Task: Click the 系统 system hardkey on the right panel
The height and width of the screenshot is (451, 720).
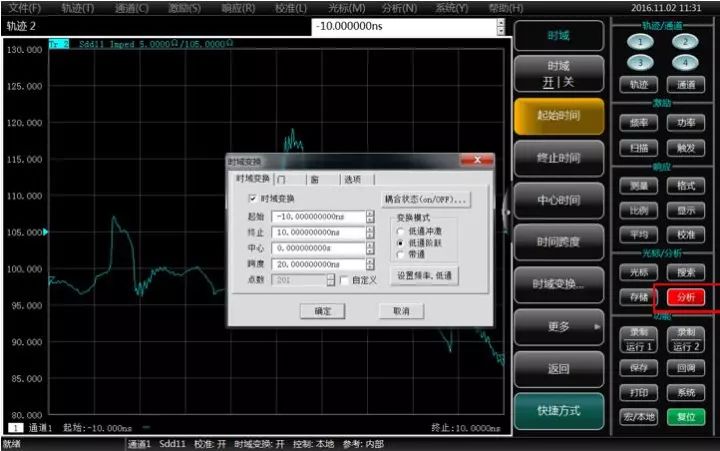Action: 686,393
